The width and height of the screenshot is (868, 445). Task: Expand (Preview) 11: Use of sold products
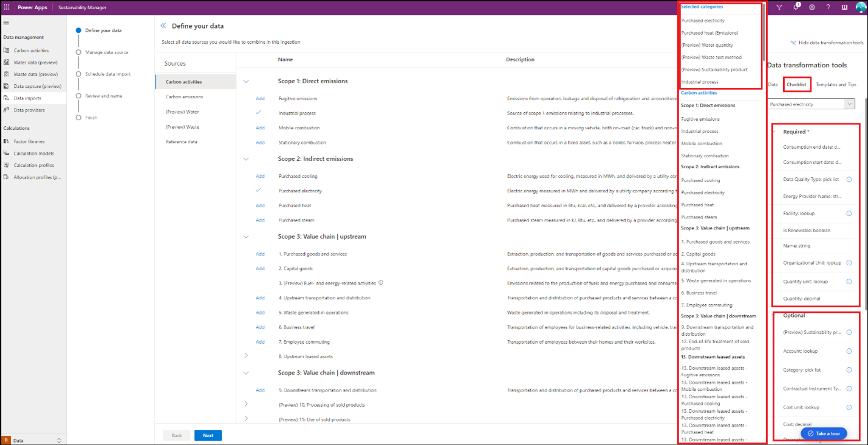246,419
